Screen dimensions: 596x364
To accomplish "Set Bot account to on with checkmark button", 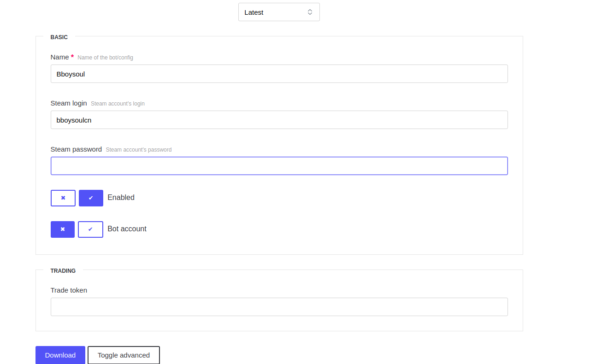I will click(x=90, y=229).
